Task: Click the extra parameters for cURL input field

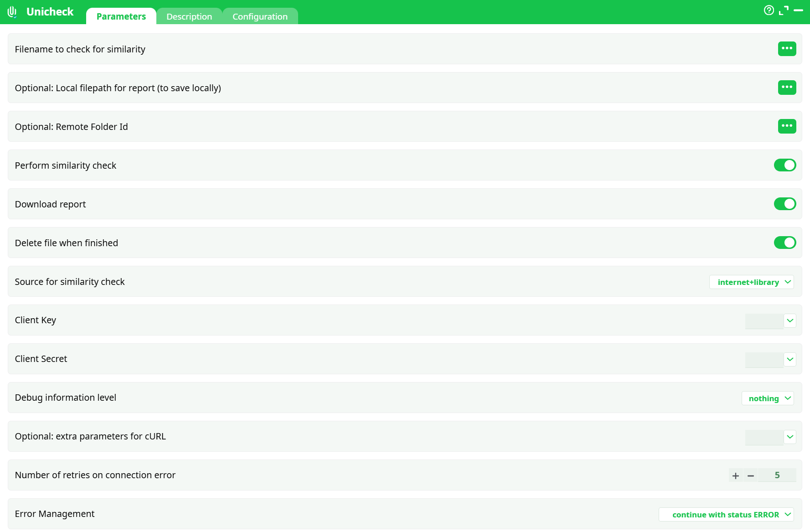Action: coord(764,437)
